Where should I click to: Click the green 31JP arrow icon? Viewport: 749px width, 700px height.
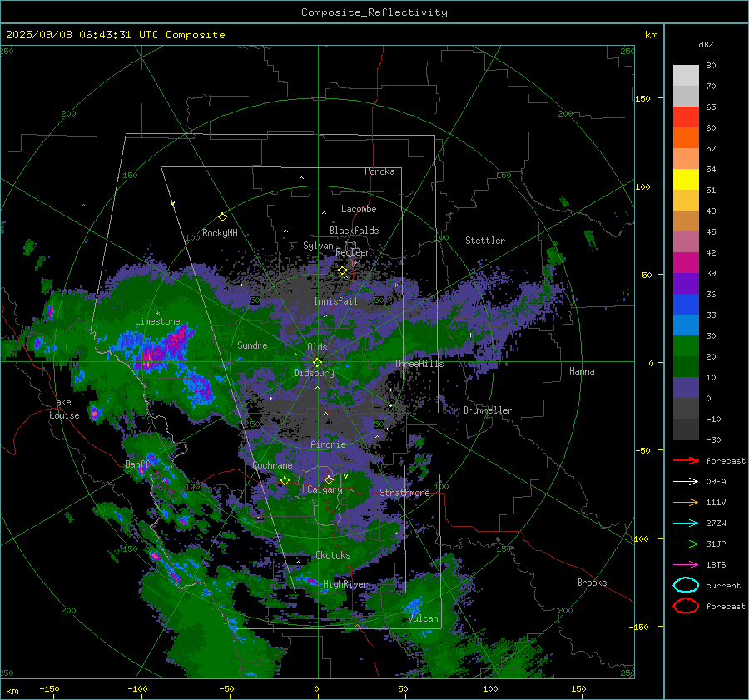[686, 544]
